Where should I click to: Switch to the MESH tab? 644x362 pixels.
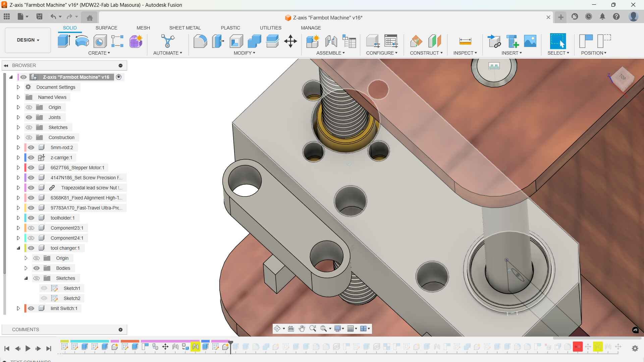tap(143, 28)
